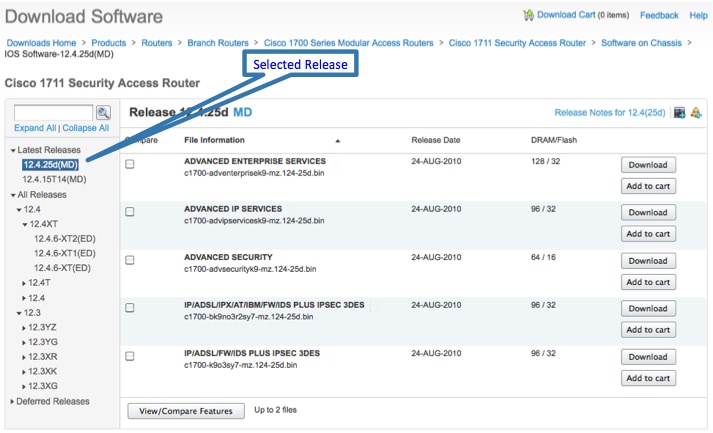Add ADVANCED ENTERPRISE SERVICES to cart
Image resolution: width=713 pixels, height=433 pixels.
point(648,186)
